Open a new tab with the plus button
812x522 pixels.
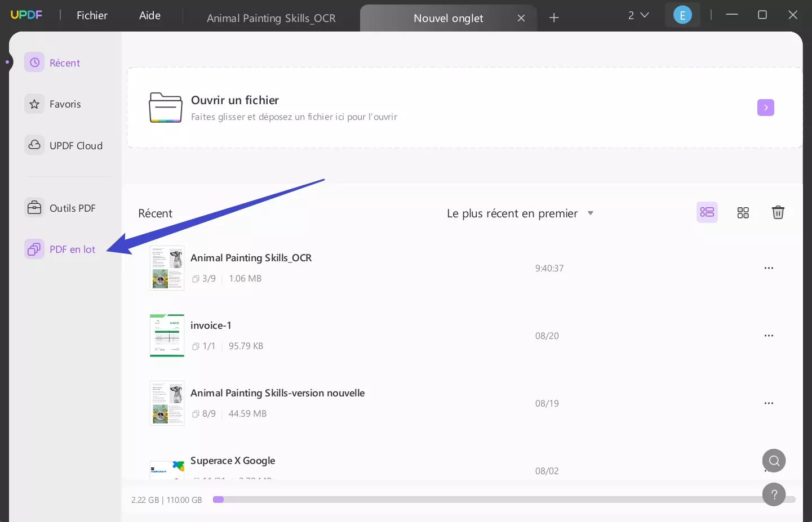[554, 17]
